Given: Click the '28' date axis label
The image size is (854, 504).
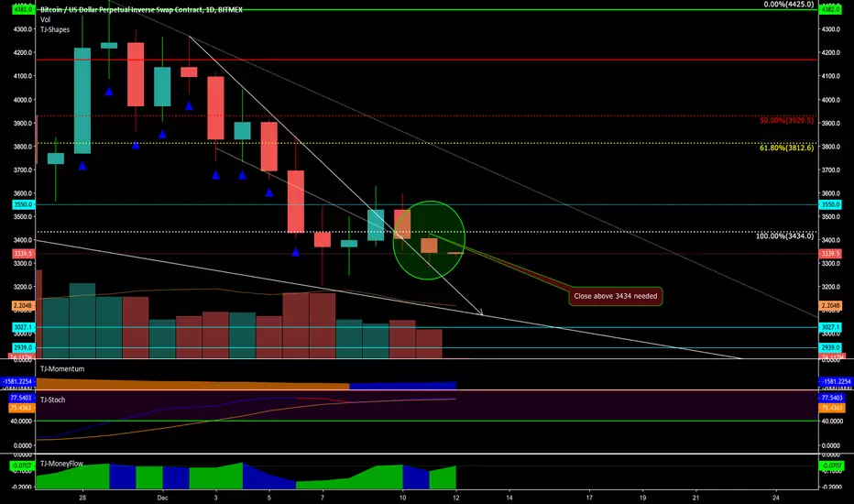Looking at the screenshot, I should 82,498.
